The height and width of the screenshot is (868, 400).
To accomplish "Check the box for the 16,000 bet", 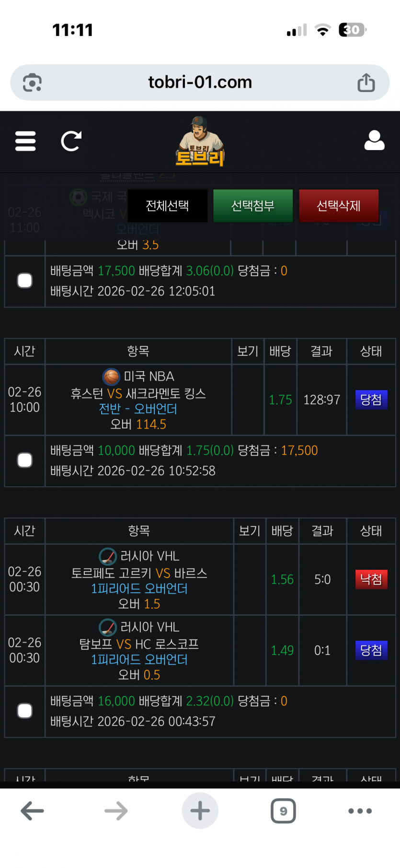I will point(25,711).
